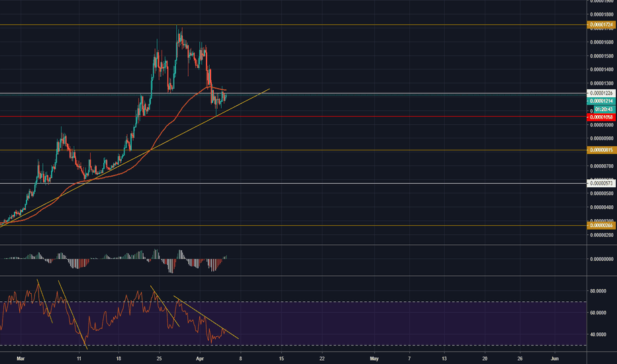
Task: Click the 0.00000700 price axis value
Action: [602, 166]
